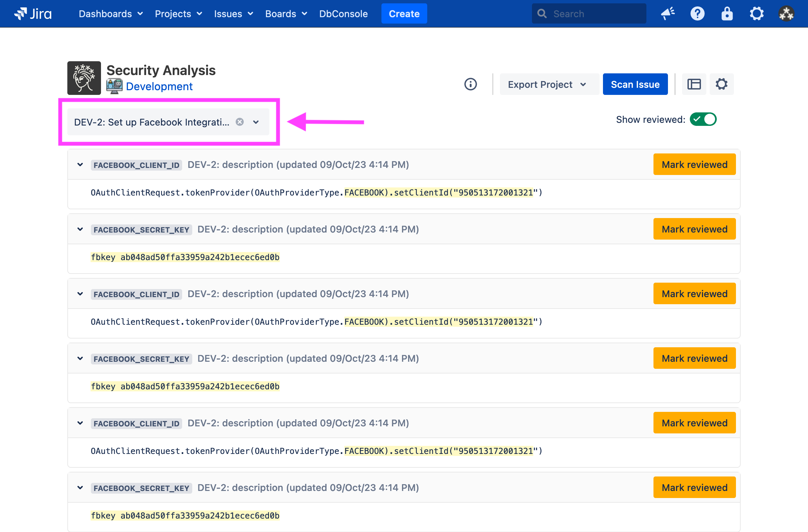Switch to table view layout icon
This screenshot has width=808, height=532.
694,84
